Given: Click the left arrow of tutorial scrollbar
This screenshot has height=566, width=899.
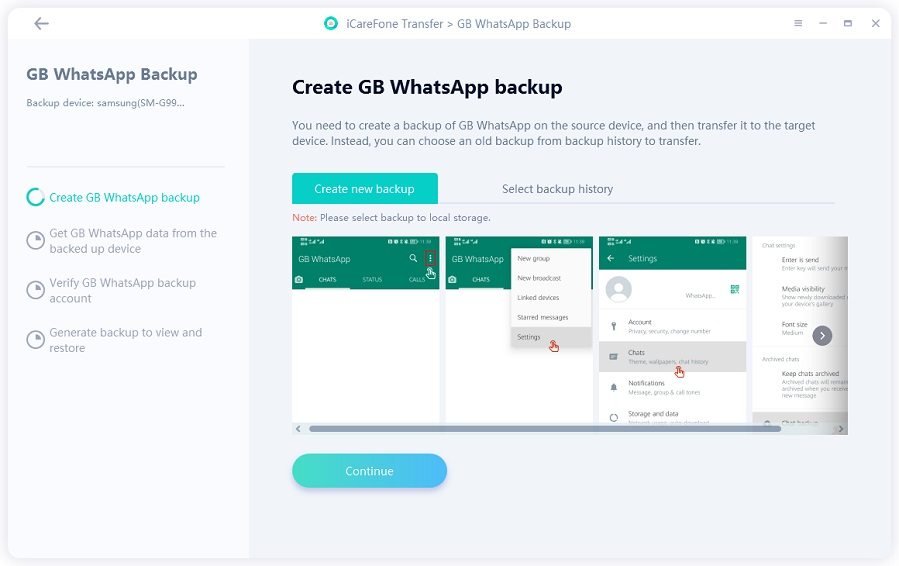Looking at the screenshot, I should 298,428.
